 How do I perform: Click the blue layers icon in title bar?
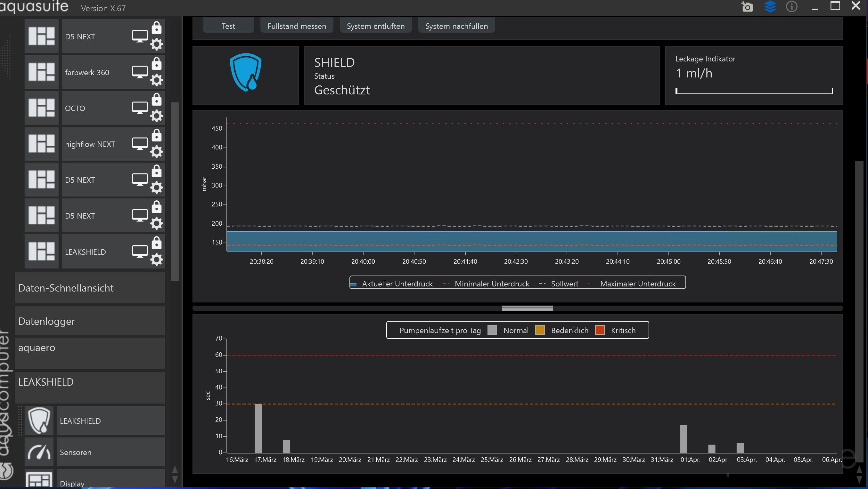770,6
